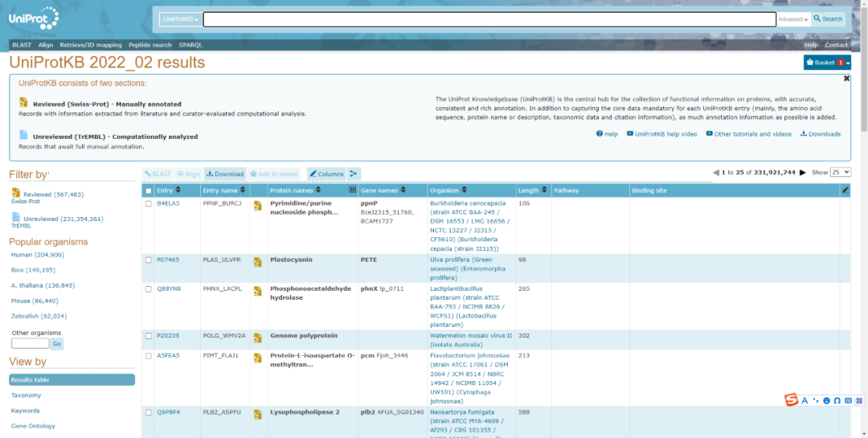This screenshot has height=438, width=868.
Task: Select the checkbox for entry P07465
Action: click(x=148, y=260)
